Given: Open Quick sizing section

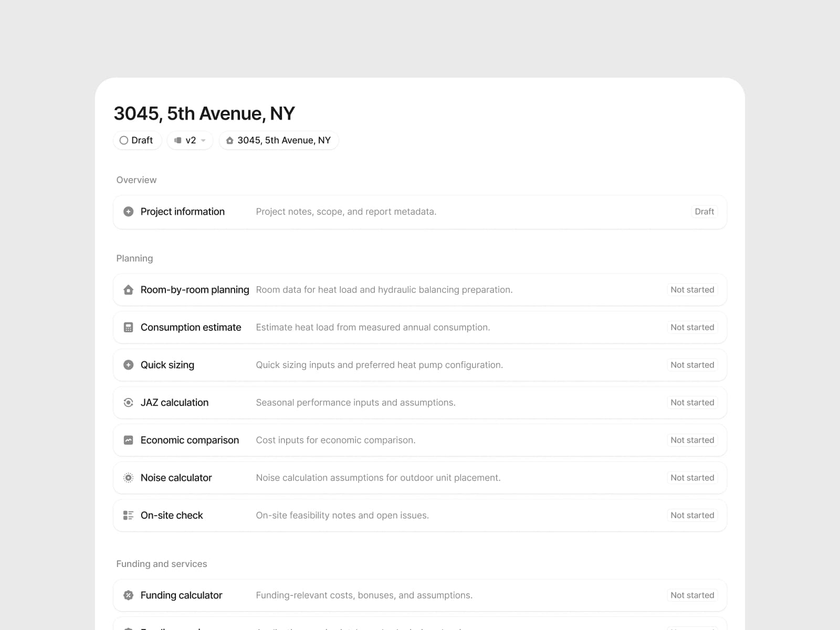Looking at the screenshot, I should click(420, 365).
